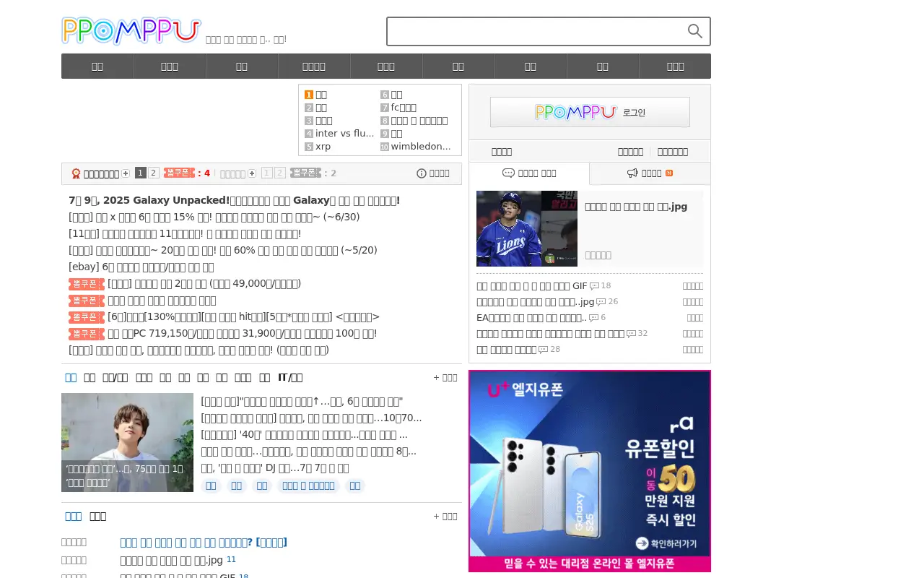
Task: Click the arrow button in the U+ ad banner
Action: (x=642, y=543)
